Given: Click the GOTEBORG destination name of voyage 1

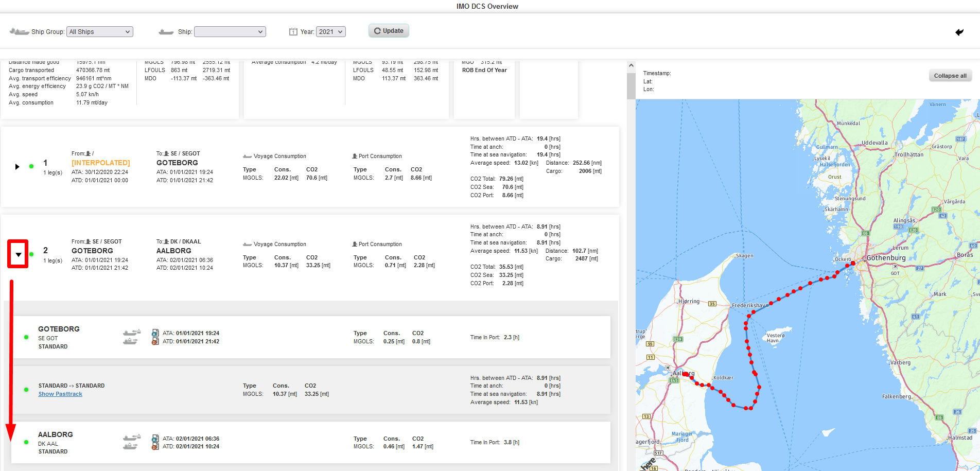Looking at the screenshot, I should coord(177,163).
